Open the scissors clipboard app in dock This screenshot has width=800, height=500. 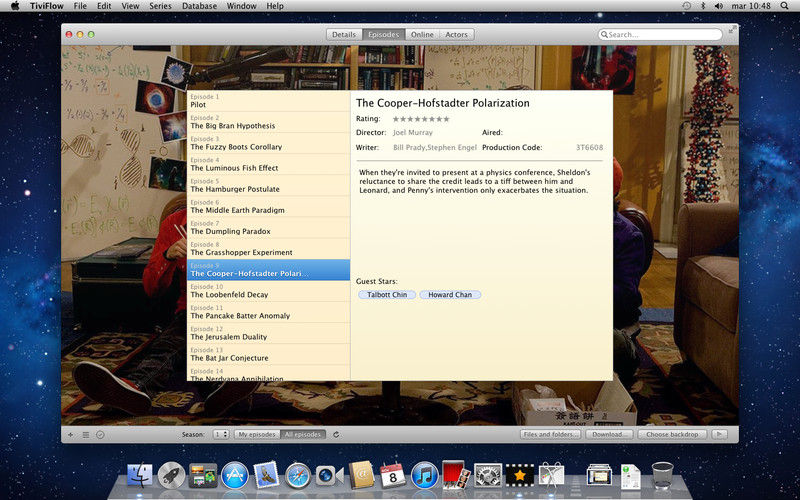point(552,475)
